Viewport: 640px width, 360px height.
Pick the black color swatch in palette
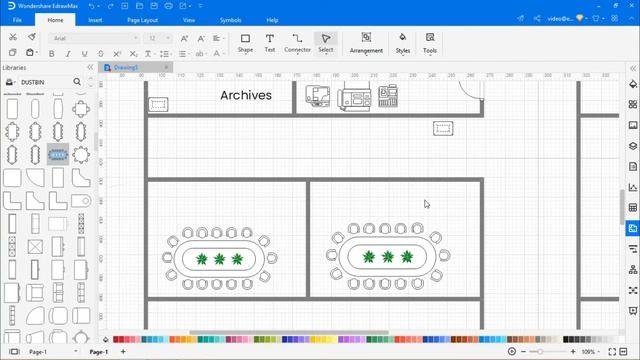[x=566, y=340]
